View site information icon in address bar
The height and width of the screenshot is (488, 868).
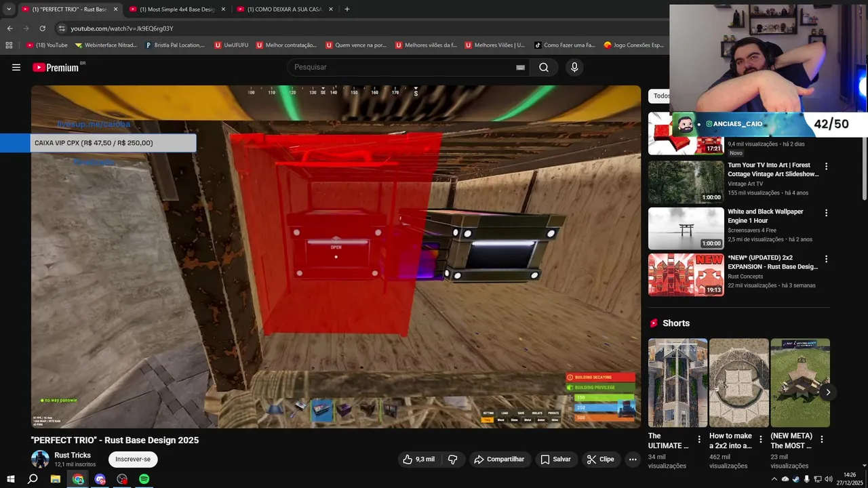pos(62,28)
